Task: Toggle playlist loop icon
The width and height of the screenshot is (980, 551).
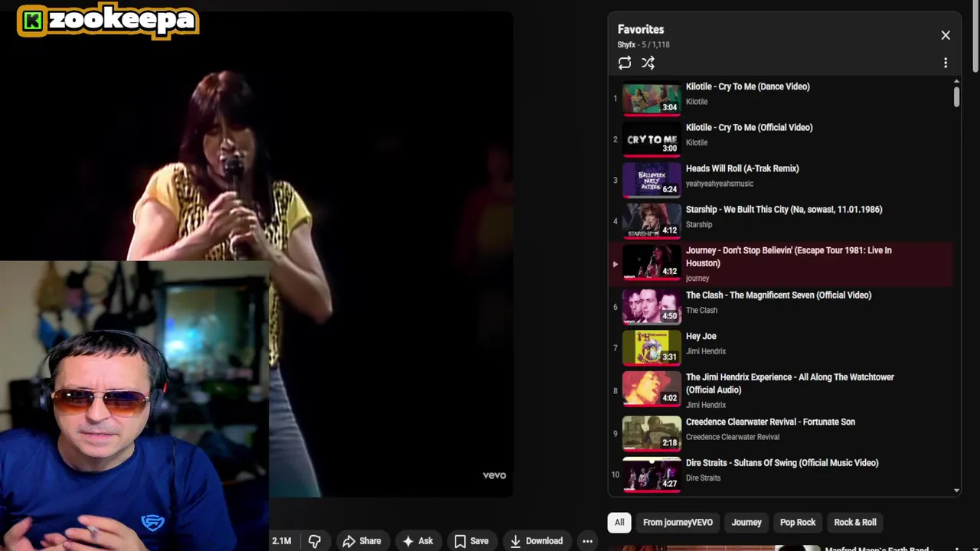Action: click(x=625, y=63)
